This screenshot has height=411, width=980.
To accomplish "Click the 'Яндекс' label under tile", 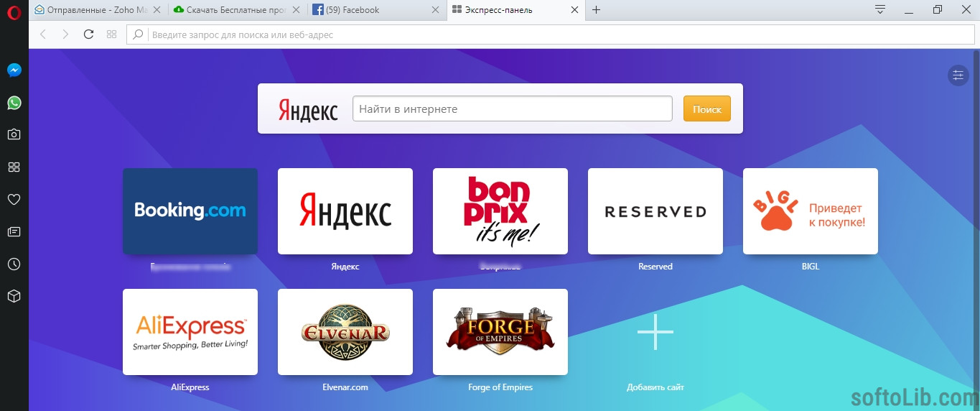I will [x=345, y=267].
